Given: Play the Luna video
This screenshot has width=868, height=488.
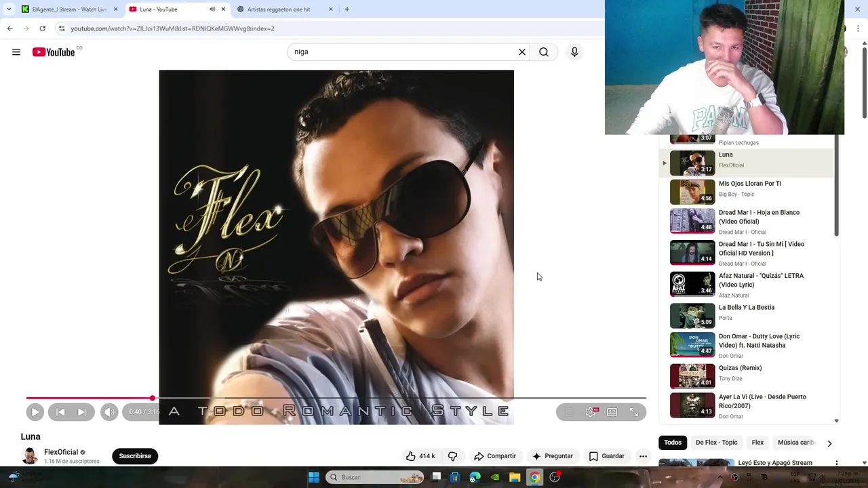Looking at the screenshot, I should tap(35, 411).
